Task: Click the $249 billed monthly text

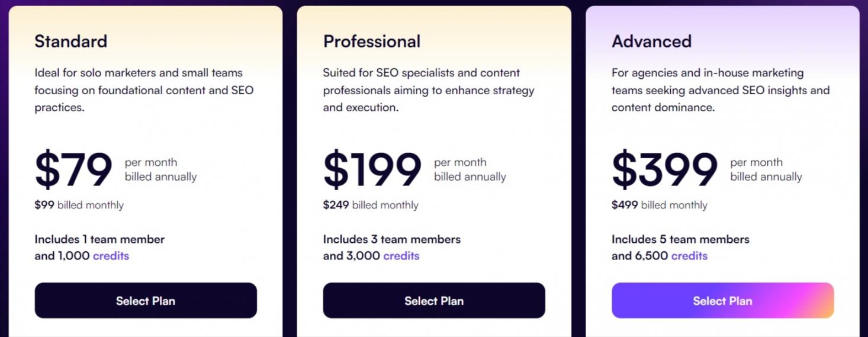Action: coord(371,205)
